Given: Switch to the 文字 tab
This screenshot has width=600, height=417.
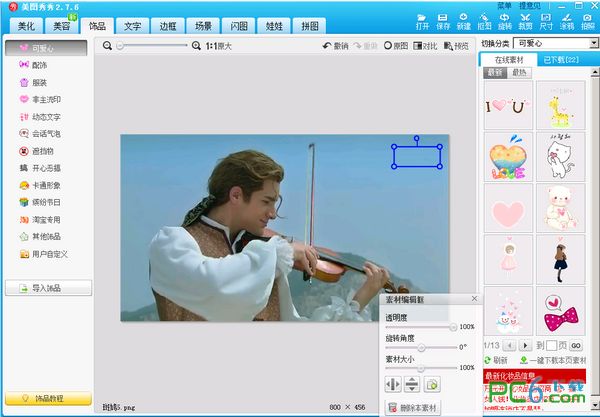Looking at the screenshot, I should point(133,24).
